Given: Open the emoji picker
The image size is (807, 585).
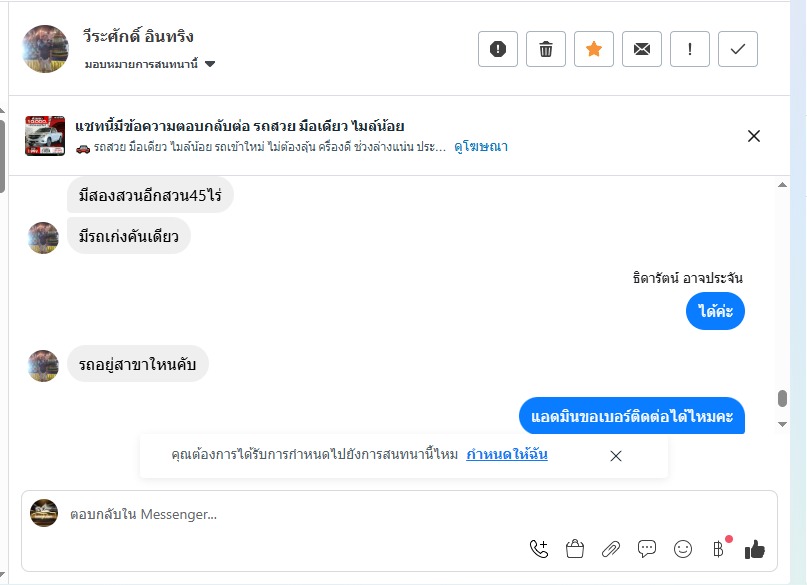Looking at the screenshot, I should point(683,548).
